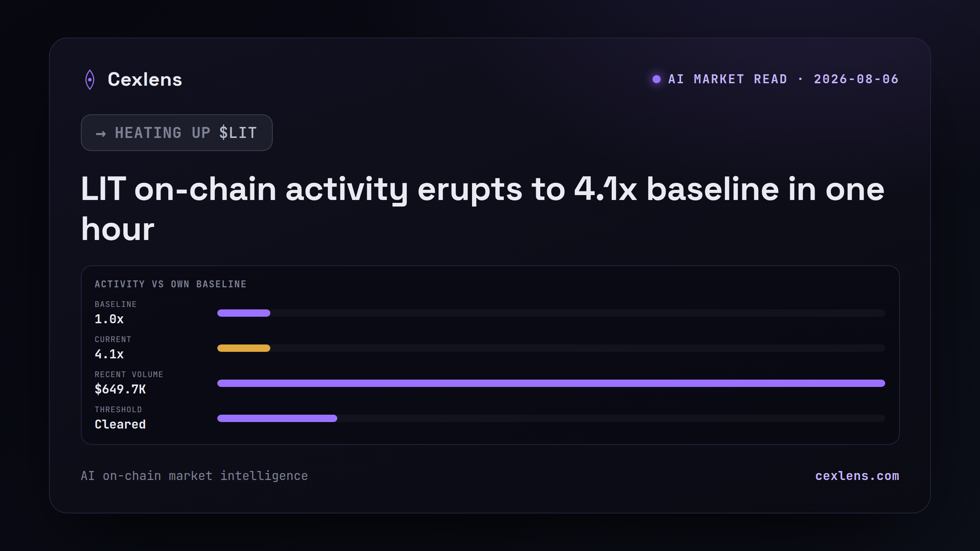Click the arrow icon in Heating Up badge
This screenshot has height=551, width=980.
(101, 133)
